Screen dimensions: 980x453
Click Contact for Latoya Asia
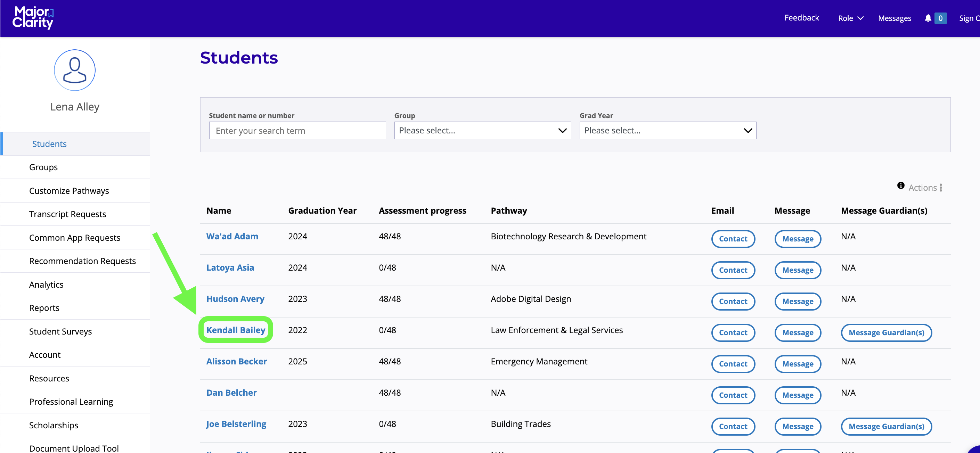coord(733,270)
